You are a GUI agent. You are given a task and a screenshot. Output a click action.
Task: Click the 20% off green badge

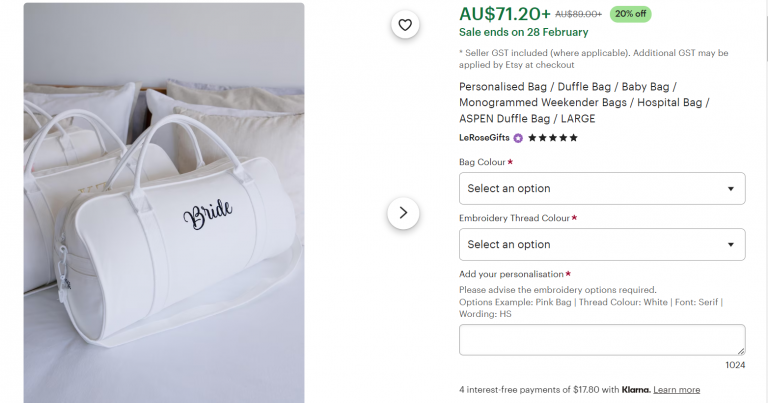click(631, 14)
